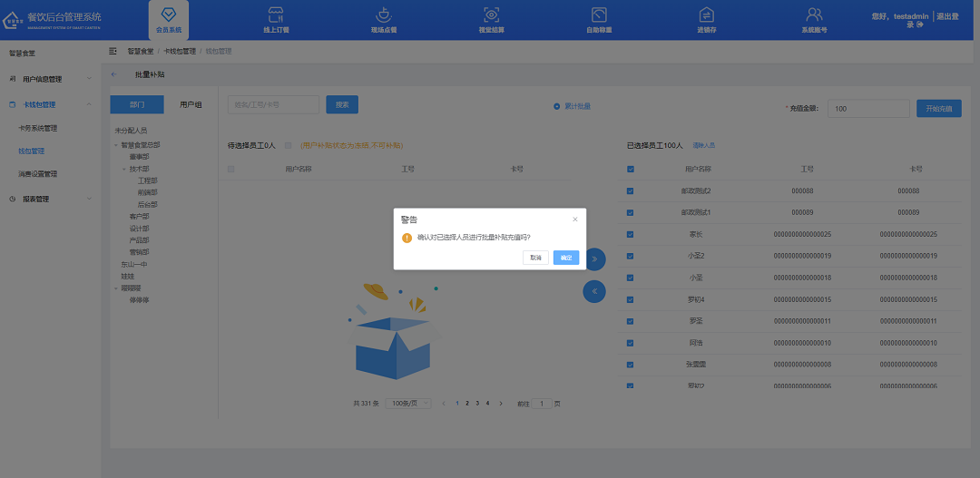Toggle the select-all checkbox in selected employees header
The height and width of the screenshot is (478, 980).
tap(631, 169)
